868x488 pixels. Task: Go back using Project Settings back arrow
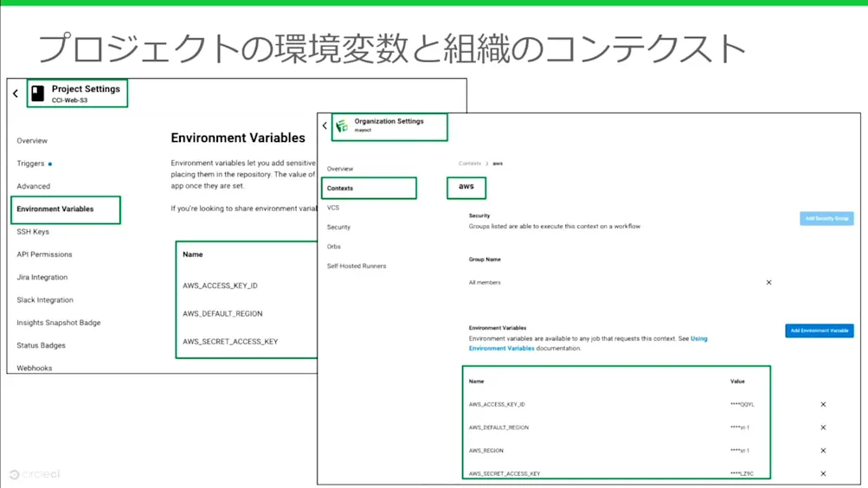[16, 93]
